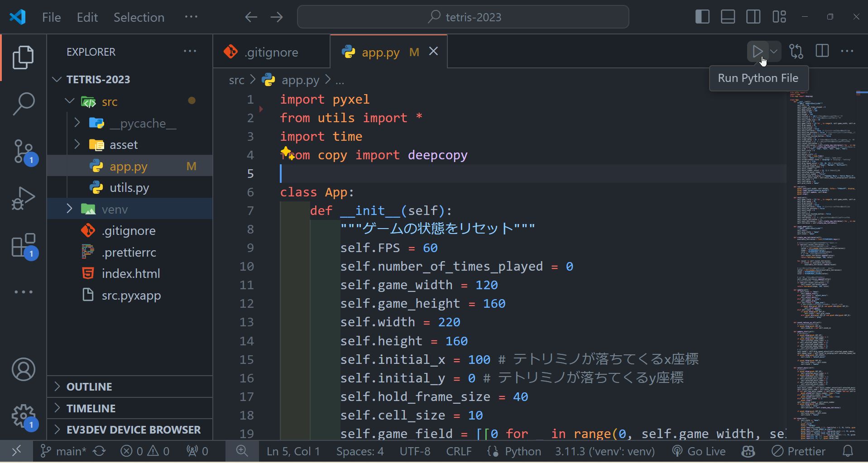Click src in the breadcrumb
The width and height of the screenshot is (868, 463).
[x=236, y=80]
